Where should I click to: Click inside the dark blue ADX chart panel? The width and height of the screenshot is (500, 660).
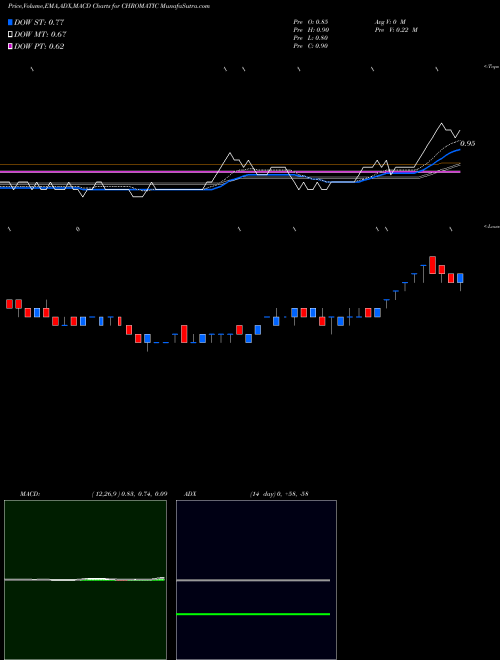pyautogui.click(x=256, y=580)
